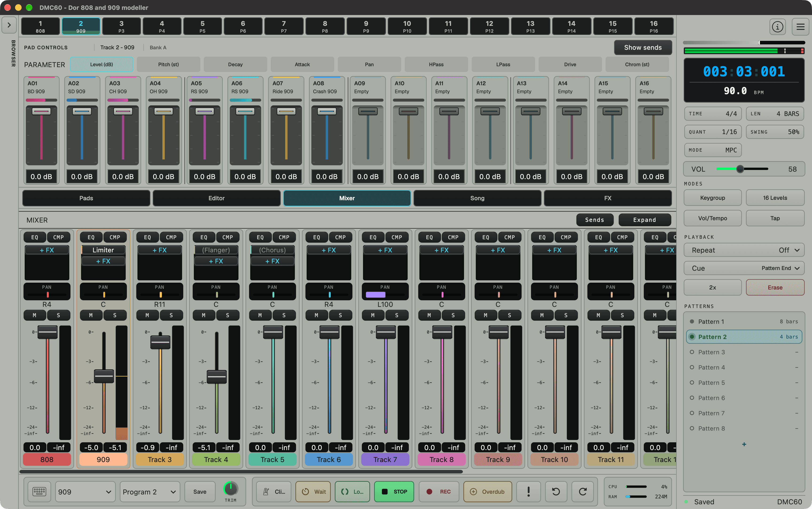This screenshot has width=812, height=509.
Task: Switch to the Pads tab
Action: tap(86, 198)
